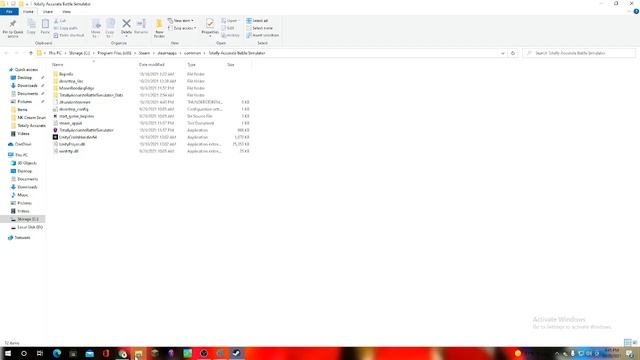Open the Windows Start menu
Screen dimensions: 640x360
point(8,353)
